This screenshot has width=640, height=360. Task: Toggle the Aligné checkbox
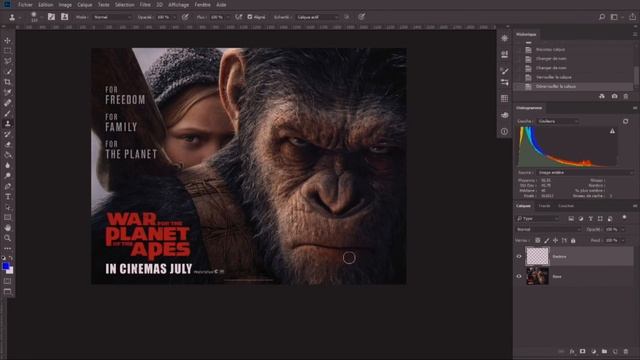click(250, 17)
